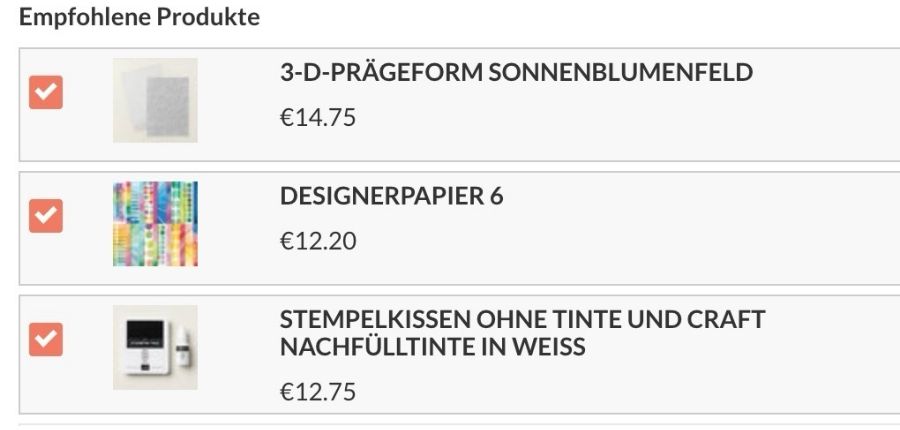Click the Empfohlene Produkte heading
The width and height of the screenshot is (900, 430).
point(139,18)
